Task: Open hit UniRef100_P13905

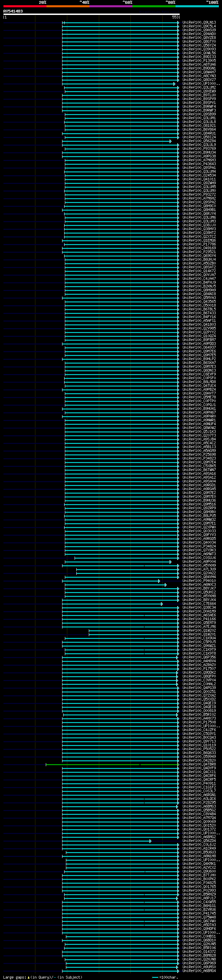Action: coord(199,60)
